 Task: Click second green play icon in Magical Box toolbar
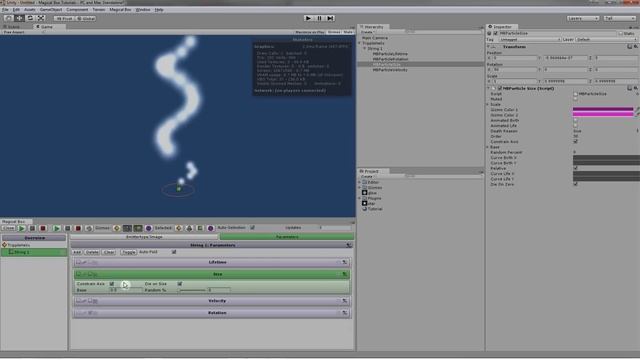(x=57, y=229)
